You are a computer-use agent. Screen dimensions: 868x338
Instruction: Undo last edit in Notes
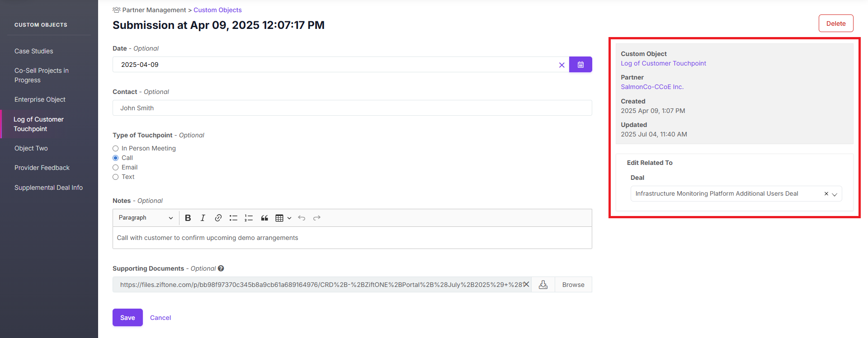point(302,218)
